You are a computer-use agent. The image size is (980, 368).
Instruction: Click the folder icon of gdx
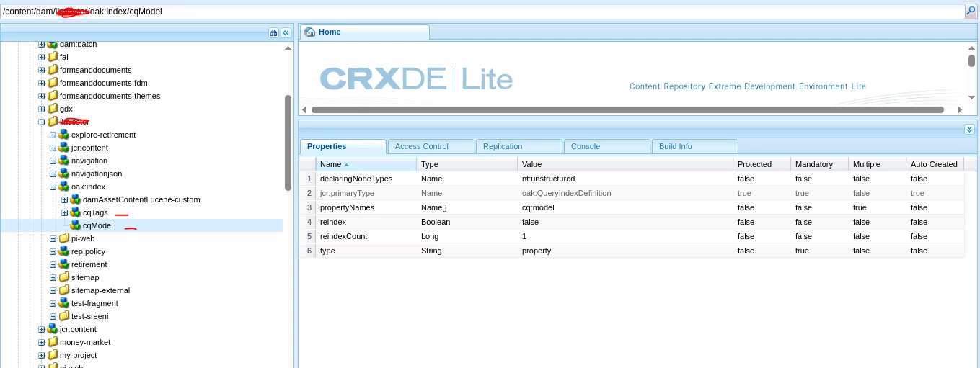(53, 109)
